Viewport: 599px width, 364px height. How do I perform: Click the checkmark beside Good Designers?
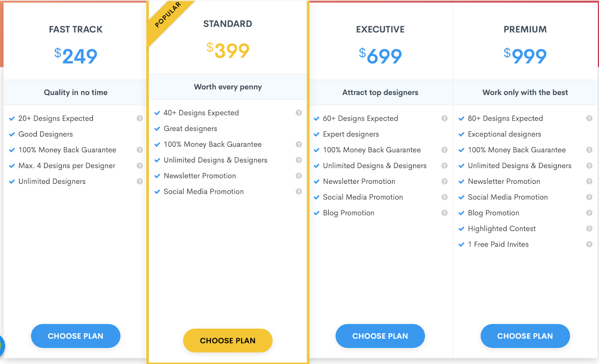12,134
